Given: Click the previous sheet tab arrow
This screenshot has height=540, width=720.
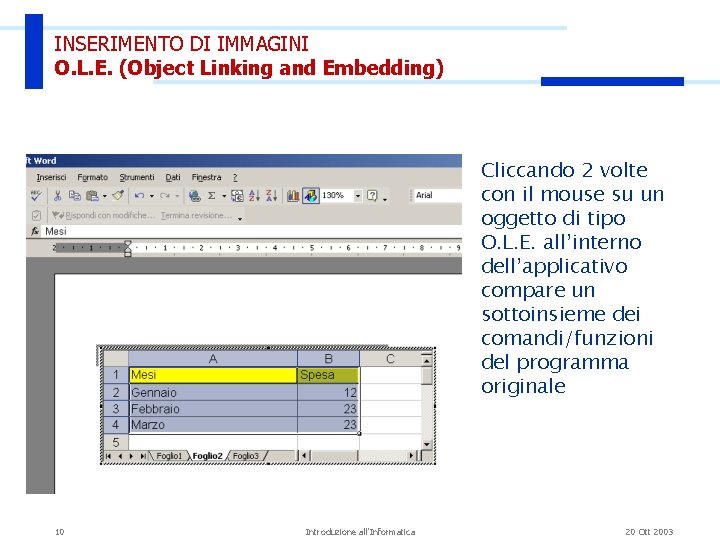Looking at the screenshot, I should pos(120,456).
